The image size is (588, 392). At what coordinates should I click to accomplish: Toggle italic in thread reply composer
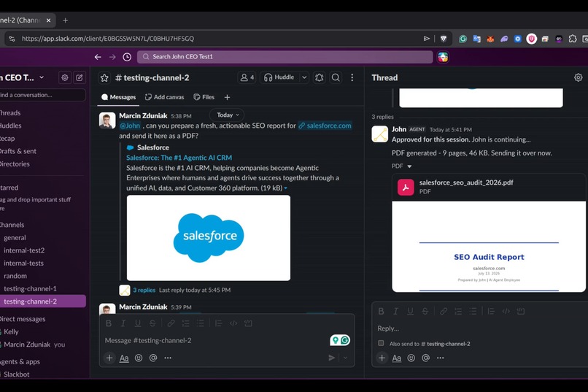click(x=395, y=312)
